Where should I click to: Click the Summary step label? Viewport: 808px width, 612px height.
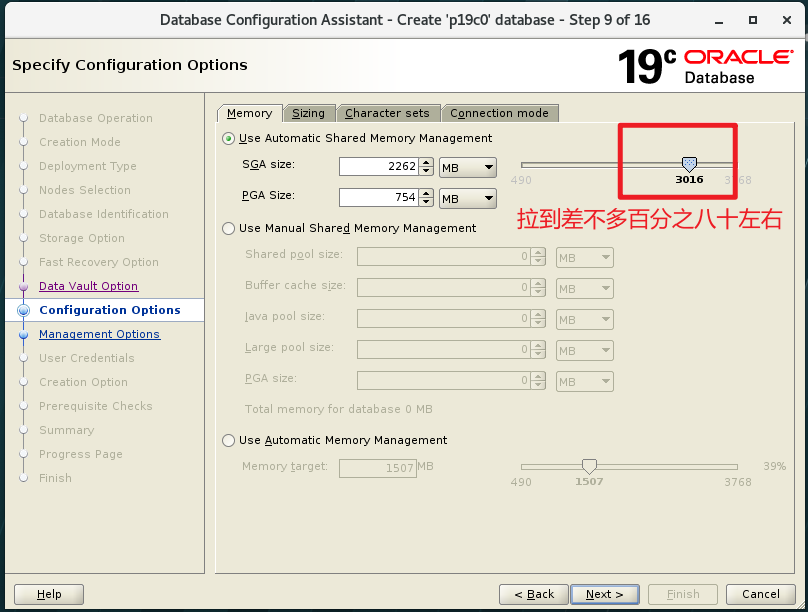tap(66, 430)
